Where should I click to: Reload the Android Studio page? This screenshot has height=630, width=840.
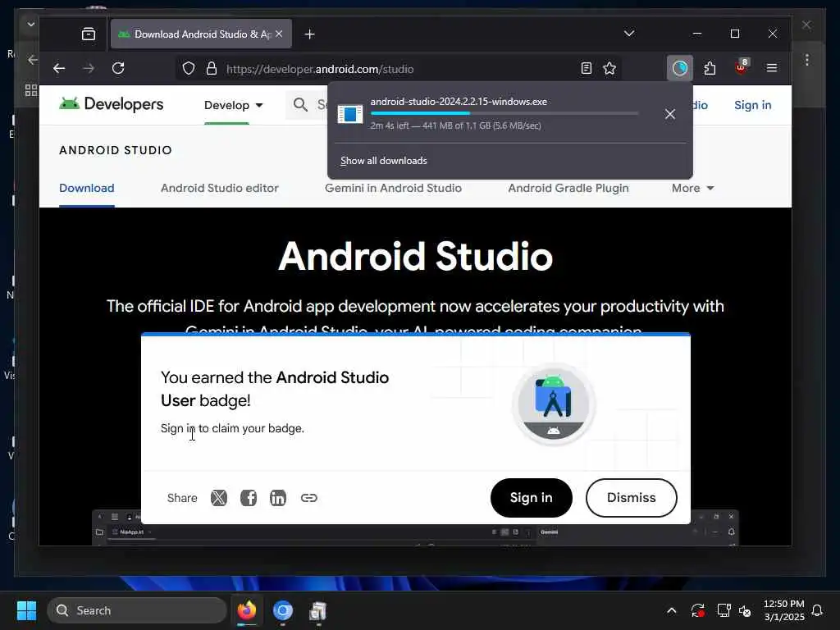118,68
